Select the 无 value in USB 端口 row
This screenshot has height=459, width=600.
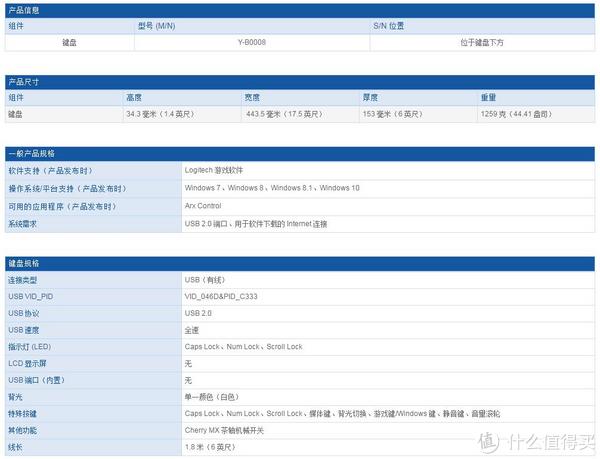coord(188,380)
